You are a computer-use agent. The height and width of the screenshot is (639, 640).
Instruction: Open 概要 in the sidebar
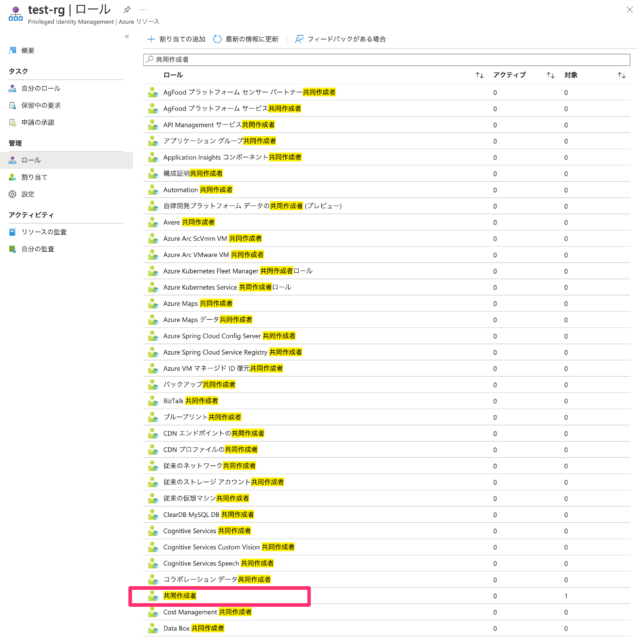coord(28,51)
